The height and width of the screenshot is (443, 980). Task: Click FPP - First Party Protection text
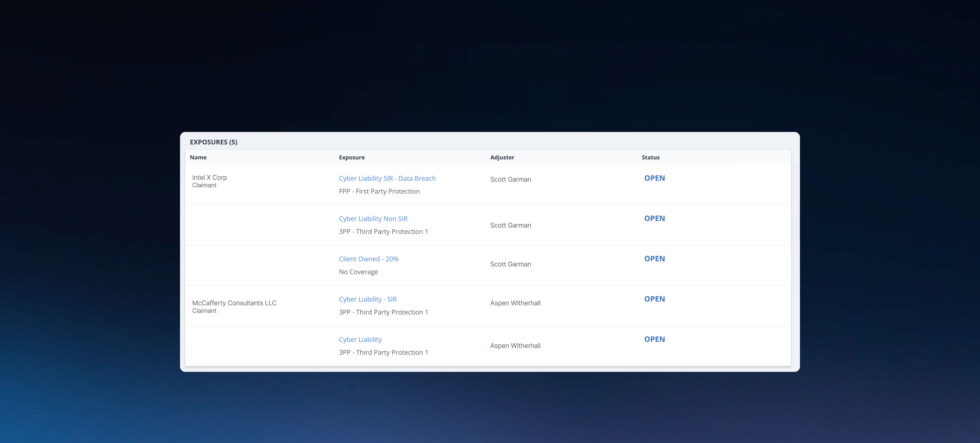coord(379,191)
